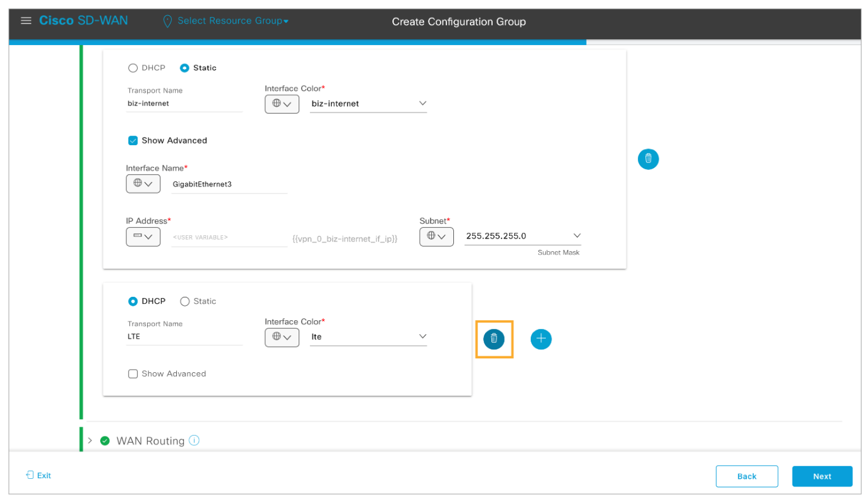Open the hamburger navigation menu

[26, 21]
